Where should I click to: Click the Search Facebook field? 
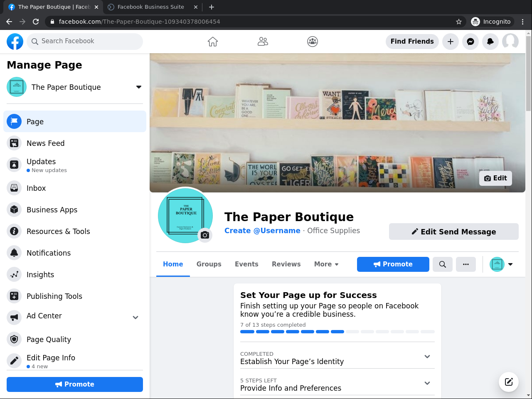[85, 42]
